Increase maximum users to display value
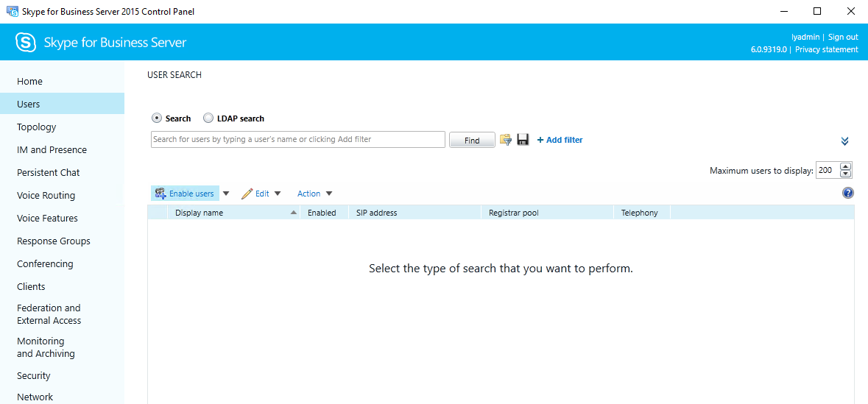868x404 pixels. pyautogui.click(x=846, y=166)
